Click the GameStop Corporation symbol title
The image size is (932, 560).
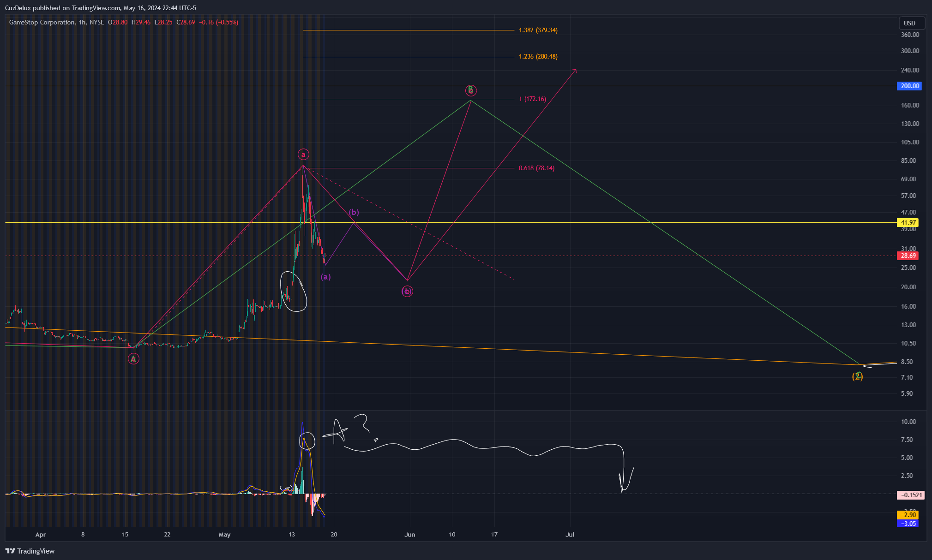coord(42,22)
